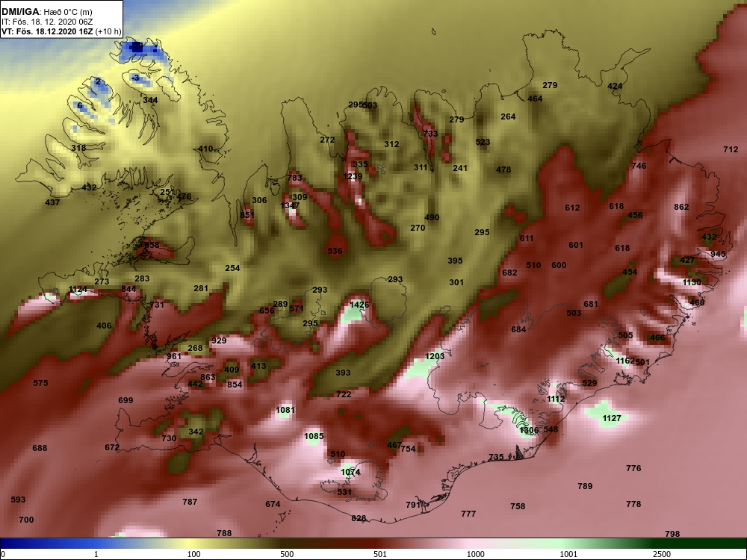
Task: Click the map value '344'
Action: [150, 100]
